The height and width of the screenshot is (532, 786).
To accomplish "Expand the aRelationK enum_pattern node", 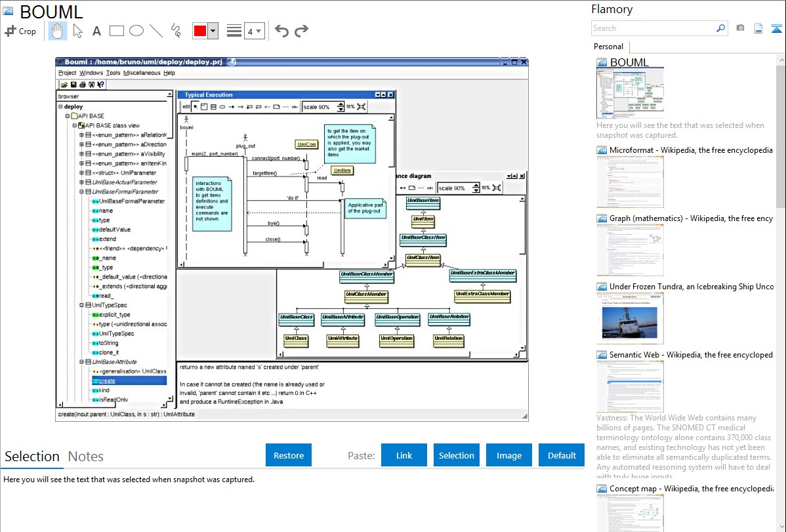I will pos(81,135).
